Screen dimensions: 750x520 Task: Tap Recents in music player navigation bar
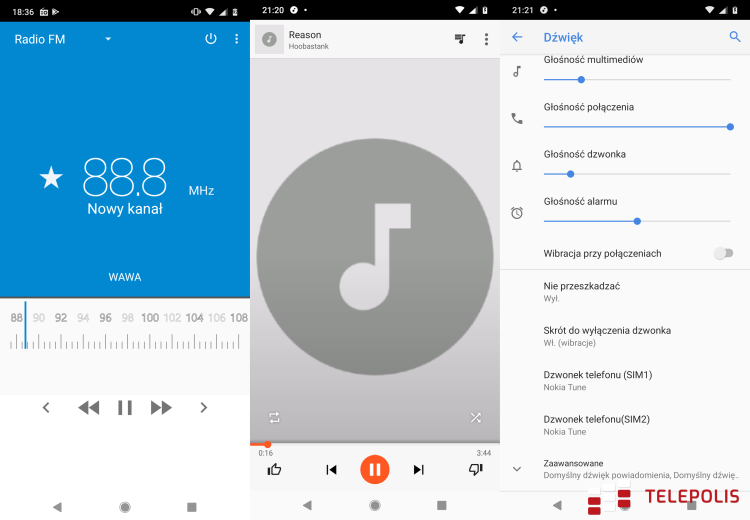[442, 505]
